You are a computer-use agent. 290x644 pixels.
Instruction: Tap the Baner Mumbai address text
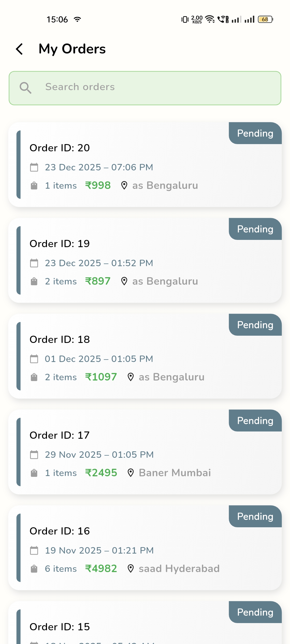[175, 473]
